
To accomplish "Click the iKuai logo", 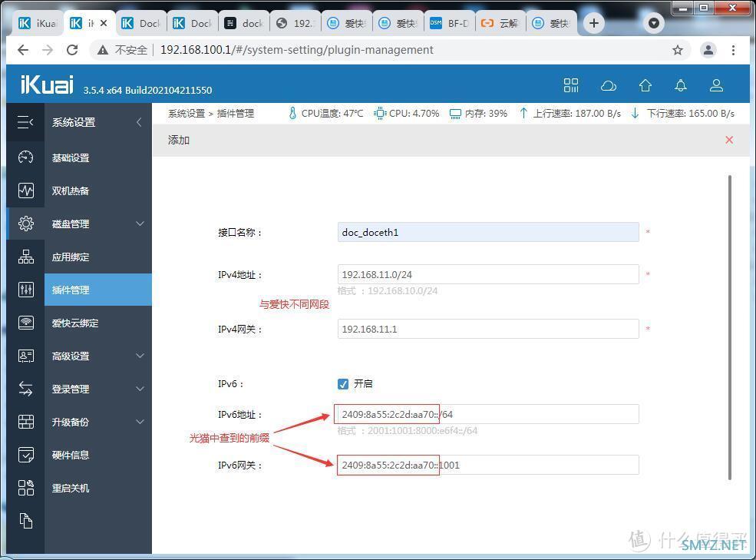I will pos(47,85).
